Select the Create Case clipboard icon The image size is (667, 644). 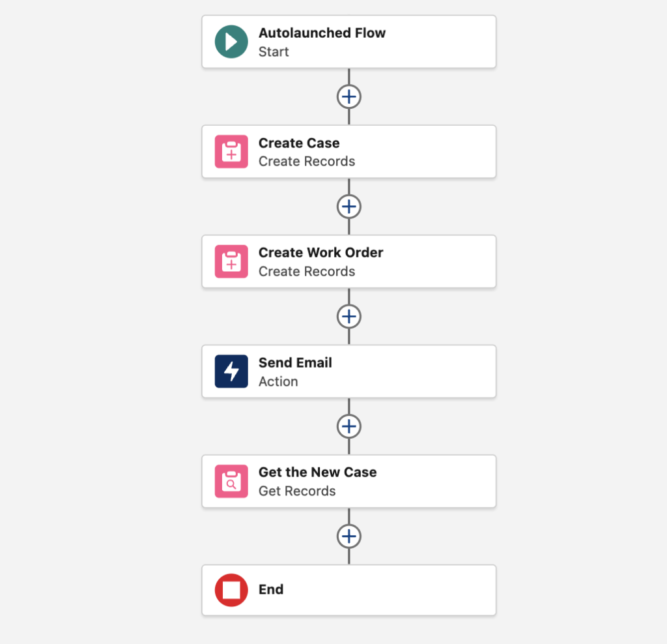coord(231,151)
